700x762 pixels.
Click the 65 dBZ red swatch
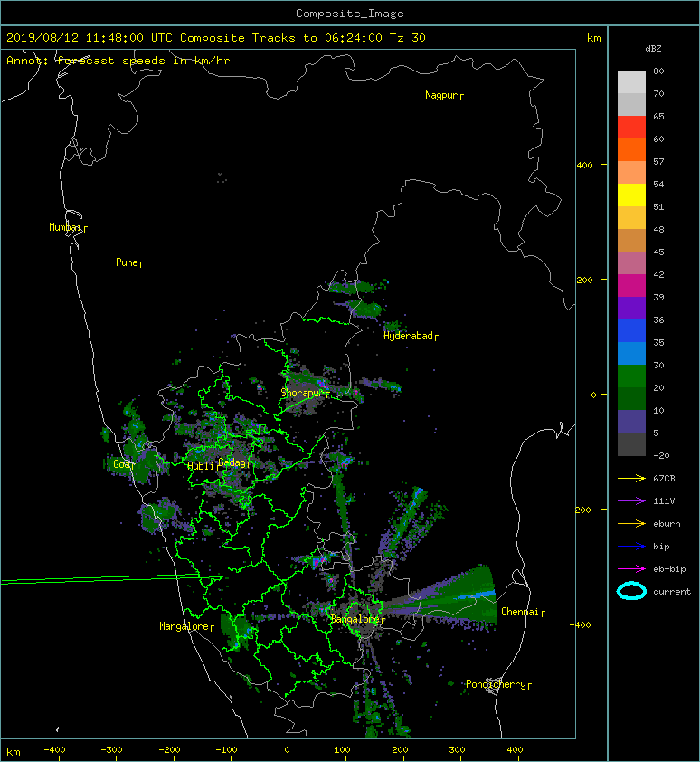tap(631, 127)
